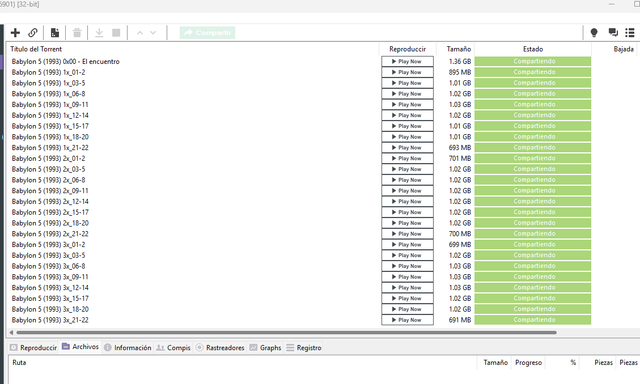This screenshot has height=384, width=640.
Task: Toggle the list view icon in toolbar
Action: [630, 33]
